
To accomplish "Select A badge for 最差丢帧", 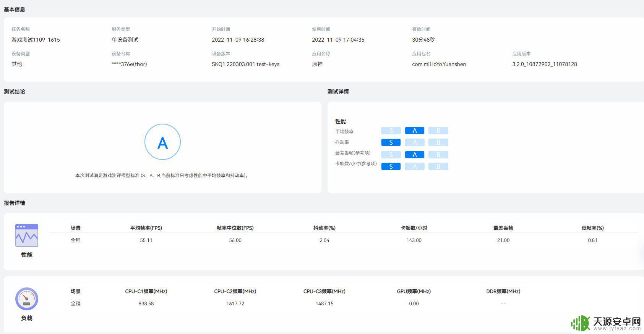I will tap(415, 155).
